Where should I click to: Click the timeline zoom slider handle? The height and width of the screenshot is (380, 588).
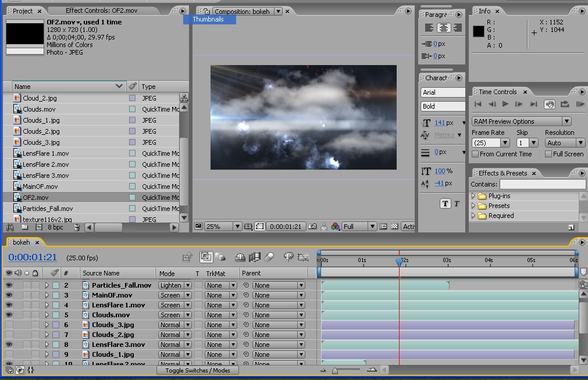pyautogui.click(x=335, y=371)
